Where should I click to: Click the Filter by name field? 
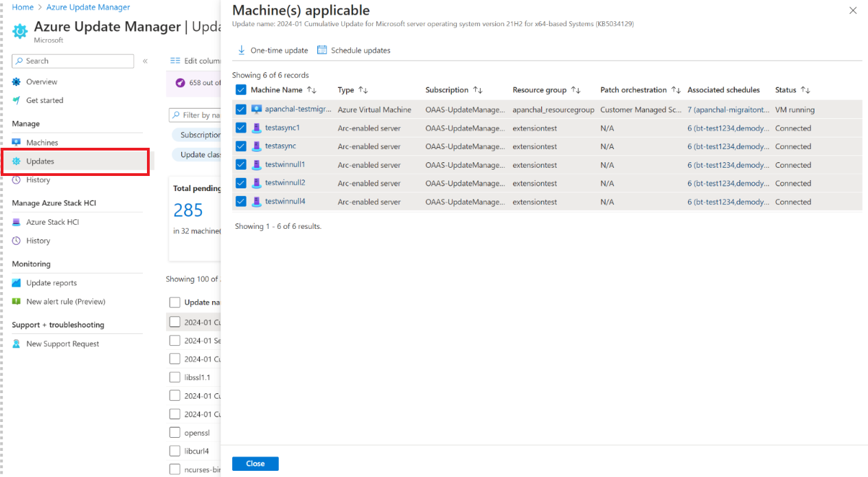point(195,115)
